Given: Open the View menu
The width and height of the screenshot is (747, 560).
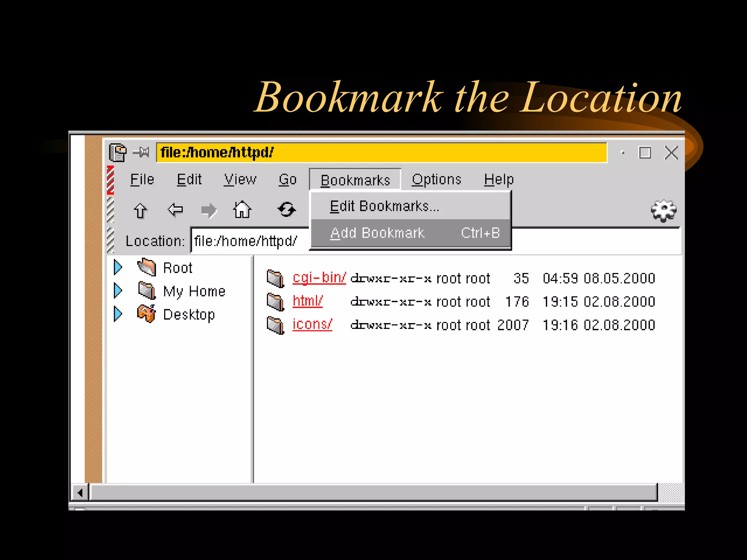Looking at the screenshot, I should pyautogui.click(x=240, y=180).
